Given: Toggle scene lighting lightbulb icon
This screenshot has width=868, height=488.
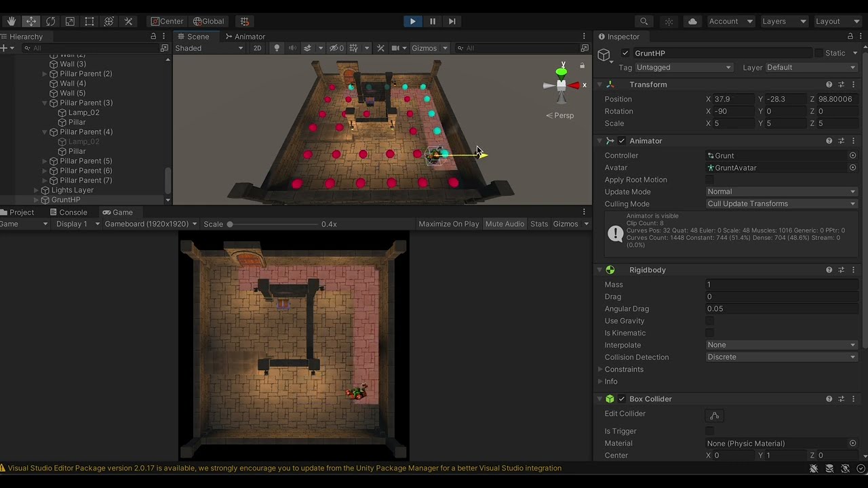Looking at the screenshot, I should pyautogui.click(x=277, y=48).
